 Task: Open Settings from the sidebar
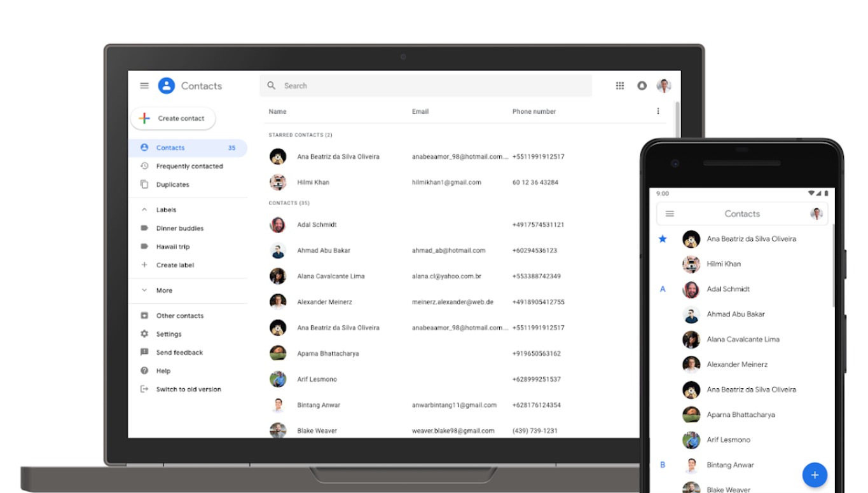169,334
